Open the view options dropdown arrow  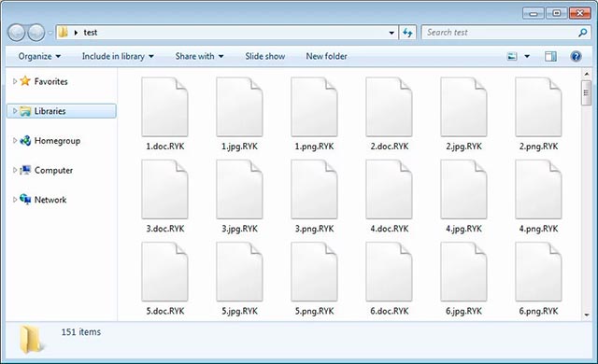point(527,56)
